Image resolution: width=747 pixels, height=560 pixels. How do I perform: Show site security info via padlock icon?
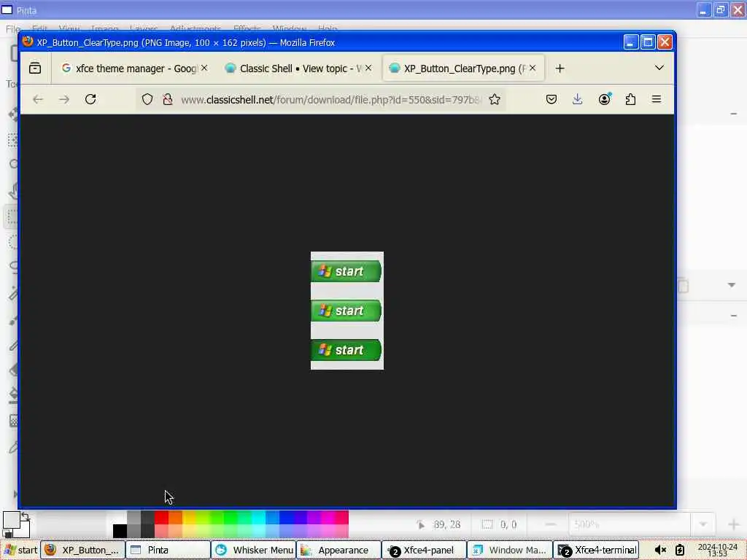point(168,99)
